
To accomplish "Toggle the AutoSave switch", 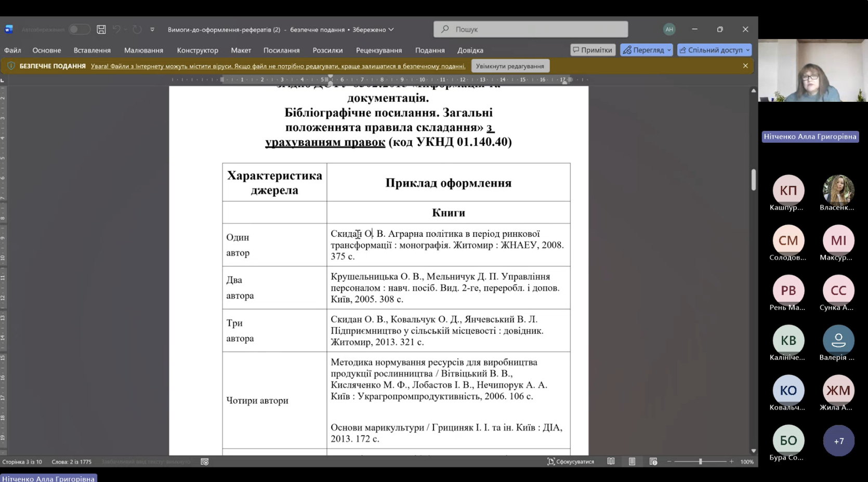I will (78, 30).
